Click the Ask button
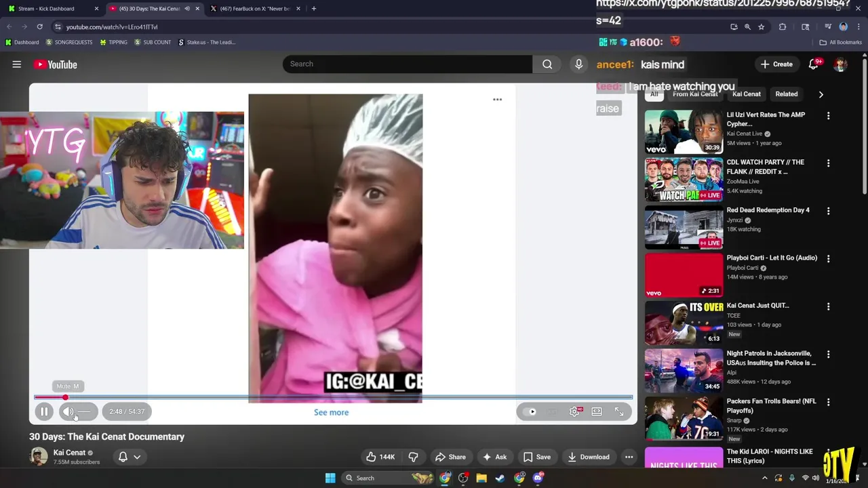 [x=494, y=457]
